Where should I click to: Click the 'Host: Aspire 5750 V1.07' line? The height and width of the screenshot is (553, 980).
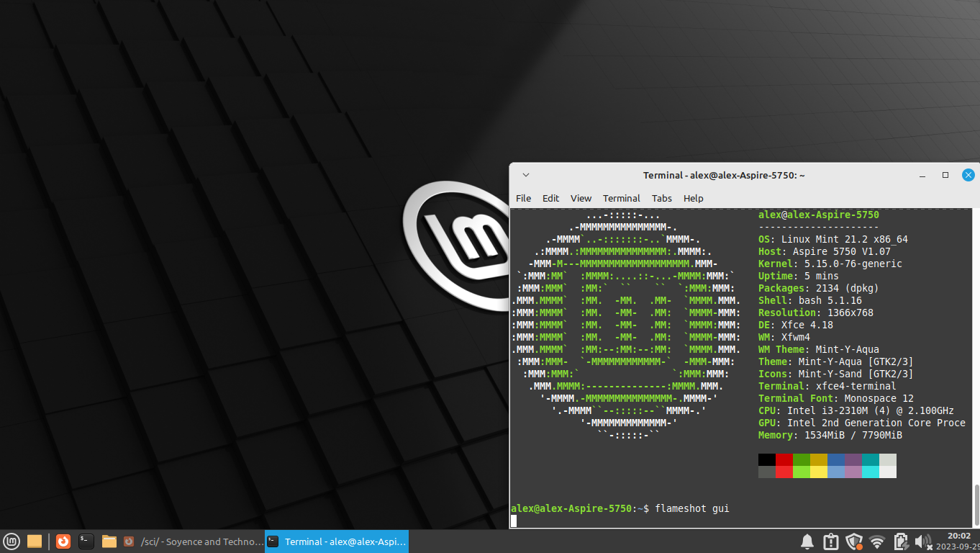[x=825, y=251]
